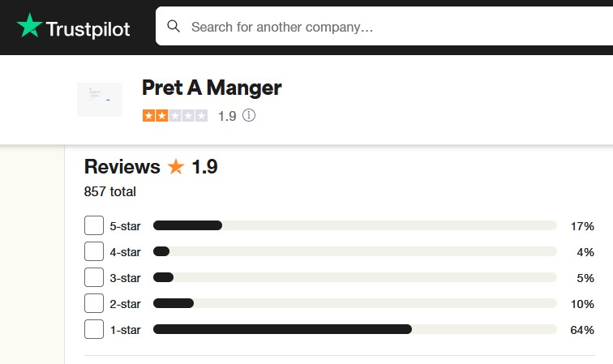Click the orange Reviews star icon
Image resolution: width=613 pixels, height=364 pixels.
(176, 167)
